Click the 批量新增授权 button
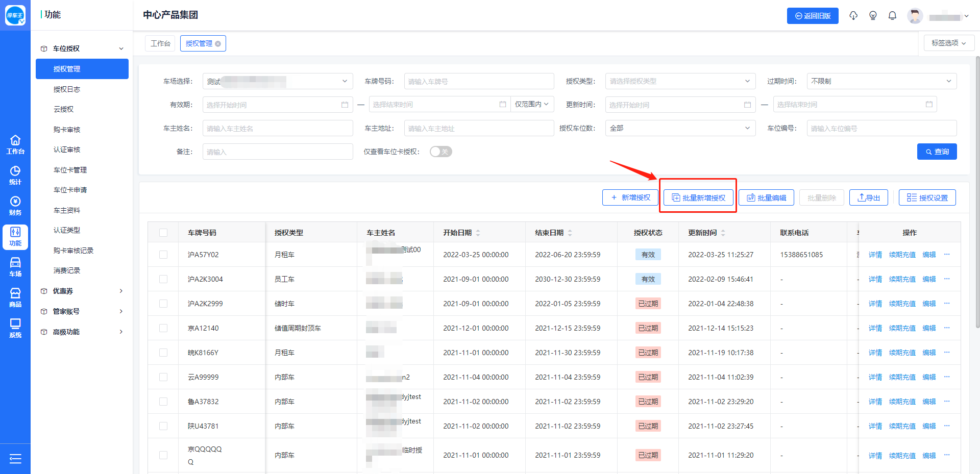 (x=698, y=197)
